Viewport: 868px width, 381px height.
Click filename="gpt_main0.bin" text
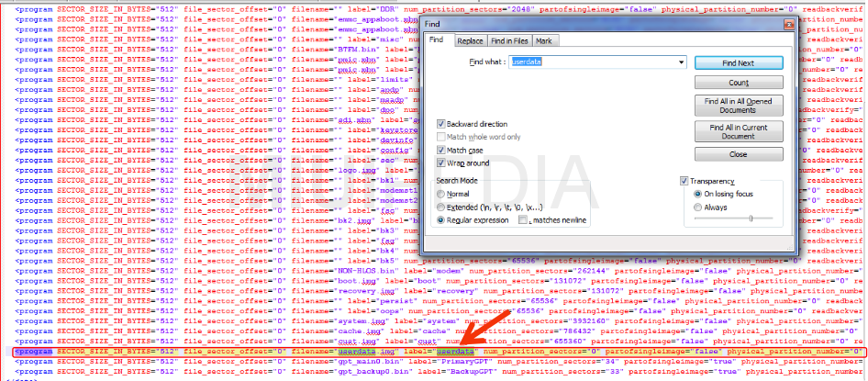click(348, 362)
